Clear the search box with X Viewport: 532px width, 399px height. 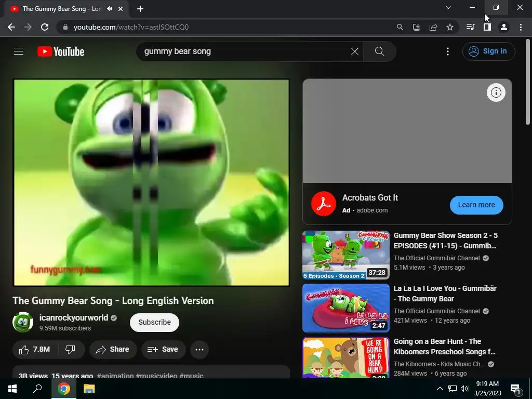[354, 51]
